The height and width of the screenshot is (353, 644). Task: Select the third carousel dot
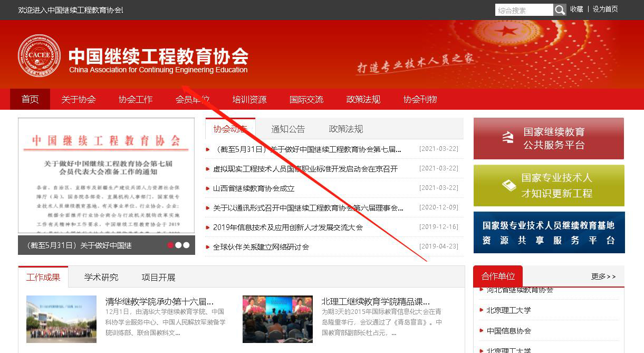tap(186, 245)
